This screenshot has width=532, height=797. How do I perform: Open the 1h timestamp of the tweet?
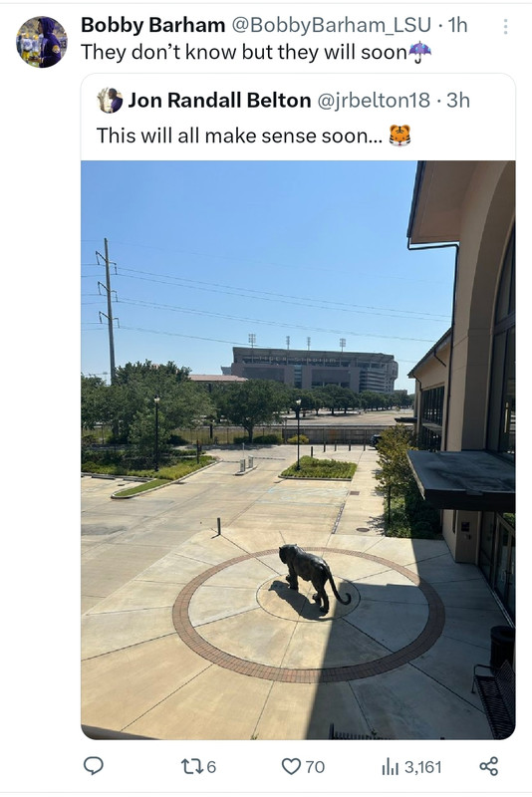point(458,25)
